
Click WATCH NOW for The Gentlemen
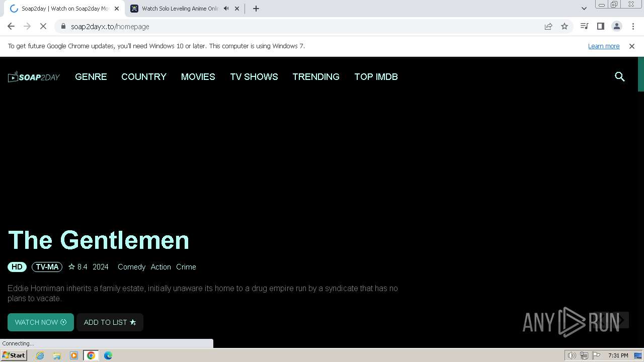point(41,322)
